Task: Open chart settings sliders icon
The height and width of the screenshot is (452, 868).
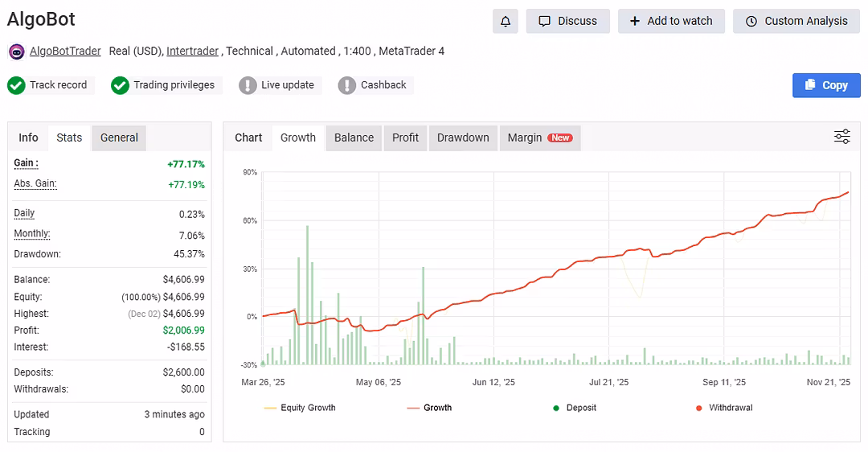Action: (x=841, y=137)
